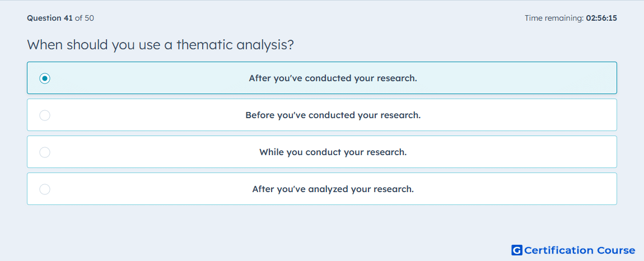
Task: Click the 'of 50' total questions text
Action: [84, 18]
